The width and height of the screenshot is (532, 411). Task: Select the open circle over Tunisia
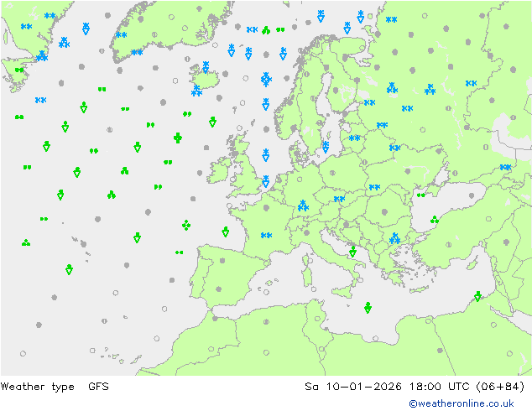(317, 319)
